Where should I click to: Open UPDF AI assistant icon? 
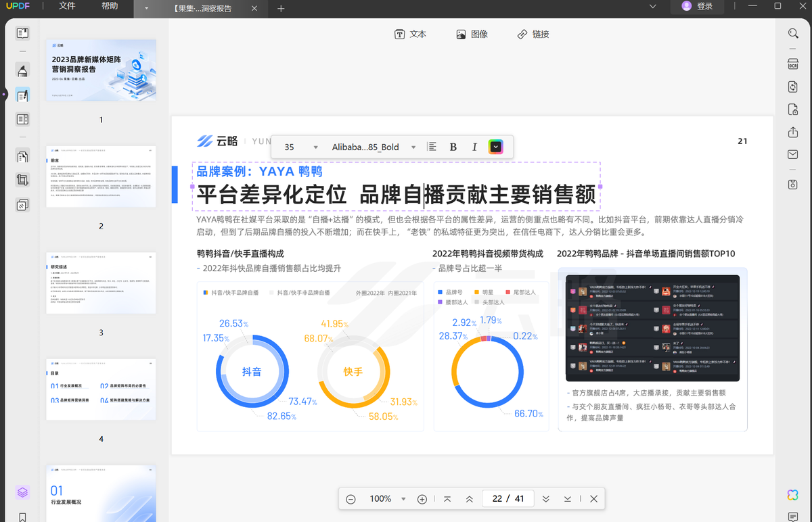pyautogui.click(x=793, y=494)
